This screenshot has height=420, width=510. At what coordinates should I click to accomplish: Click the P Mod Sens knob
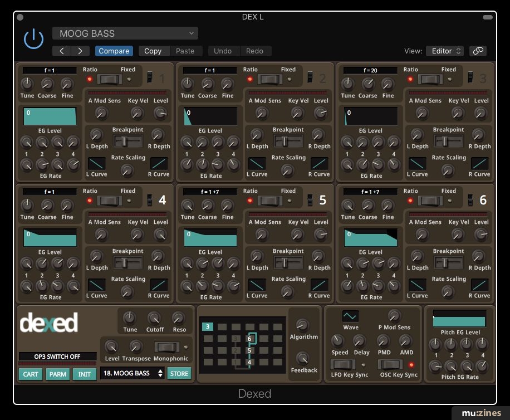click(394, 316)
